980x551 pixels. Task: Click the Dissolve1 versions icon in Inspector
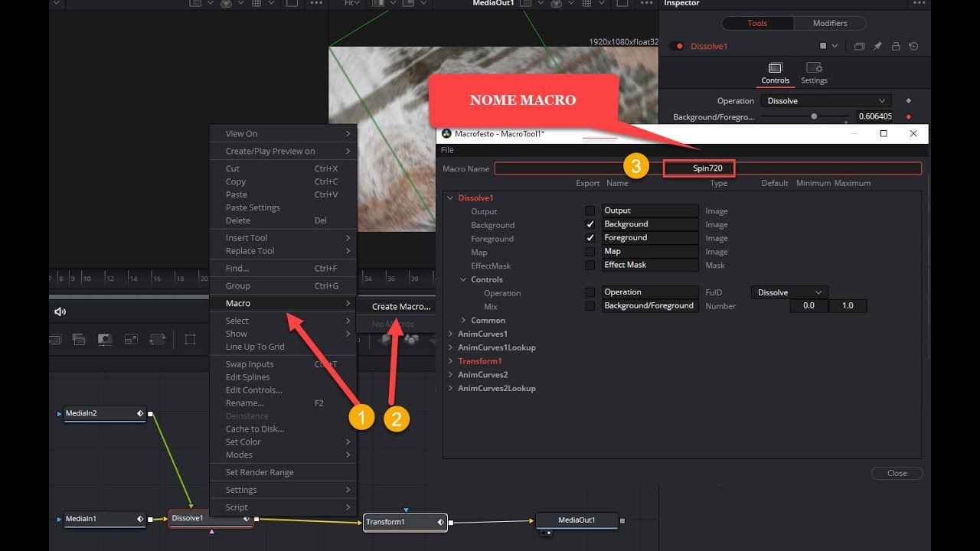pyautogui.click(x=859, y=46)
